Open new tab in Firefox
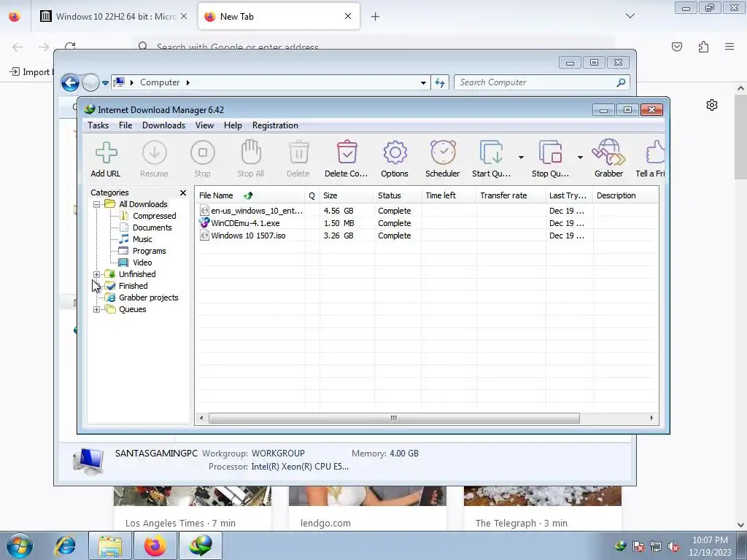Image resolution: width=747 pixels, height=560 pixels. tap(376, 17)
